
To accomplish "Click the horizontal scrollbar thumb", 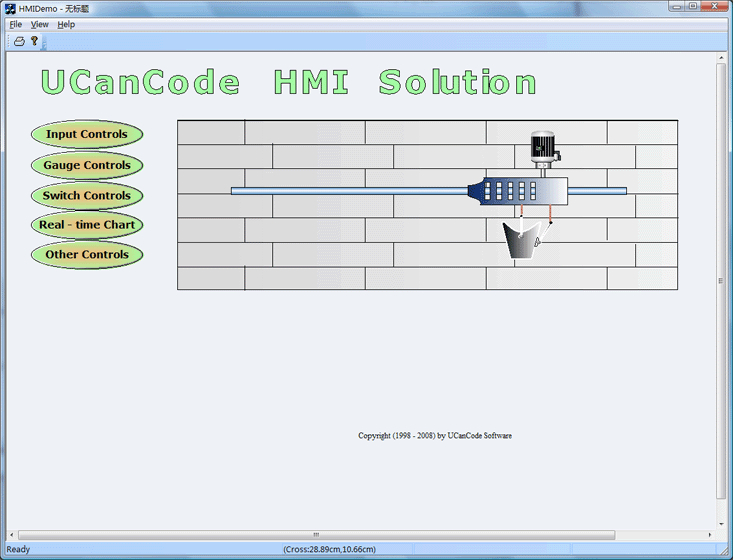I will (316, 535).
